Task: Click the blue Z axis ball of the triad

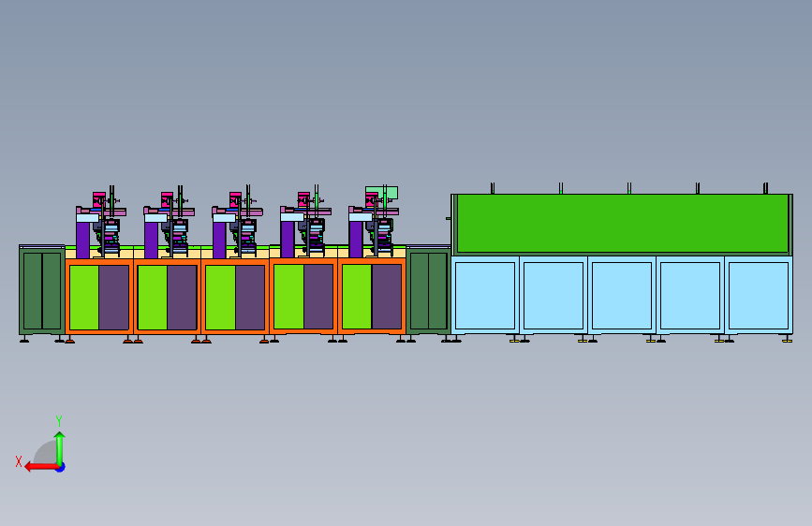Action: pyautogui.click(x=61, y=467)
